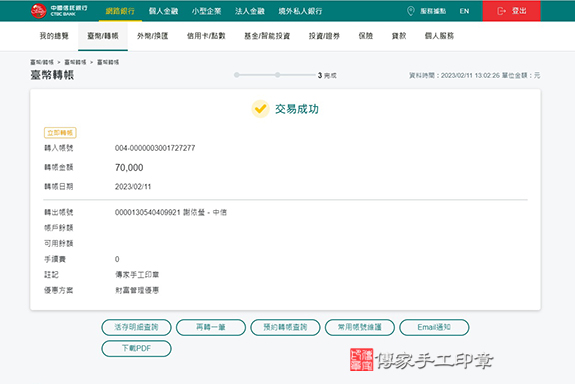Open the 貸款 menu

point(399,36)
